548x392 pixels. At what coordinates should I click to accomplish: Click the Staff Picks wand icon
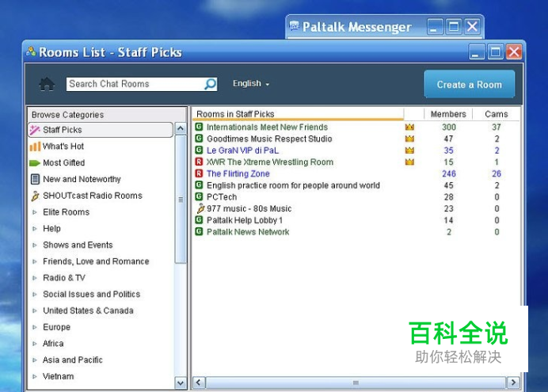tap(35, 130)
